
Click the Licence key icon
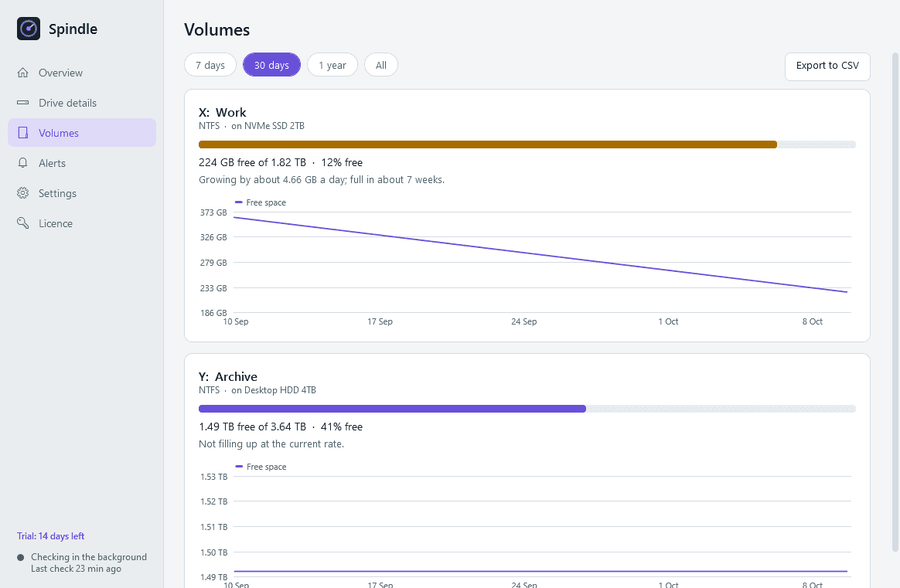23,223
